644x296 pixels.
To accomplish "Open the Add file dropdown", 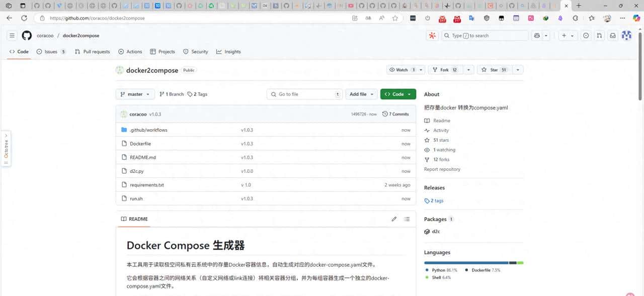I will (361, 94).
